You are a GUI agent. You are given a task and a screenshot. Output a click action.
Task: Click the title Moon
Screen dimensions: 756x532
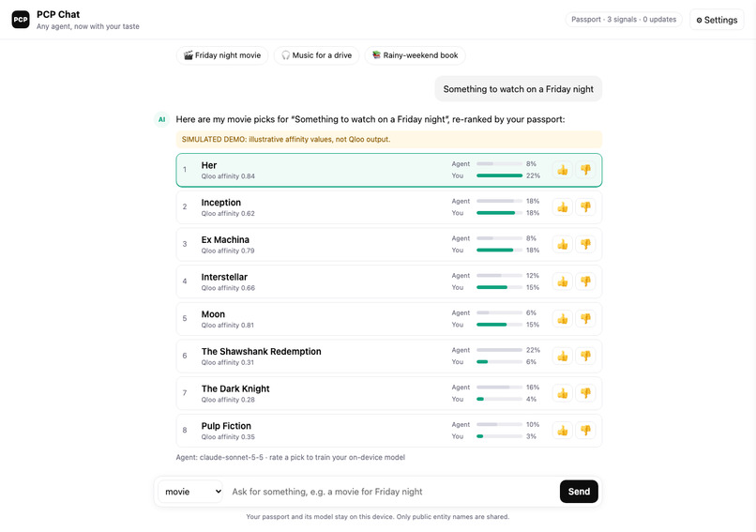click(213, 314)
